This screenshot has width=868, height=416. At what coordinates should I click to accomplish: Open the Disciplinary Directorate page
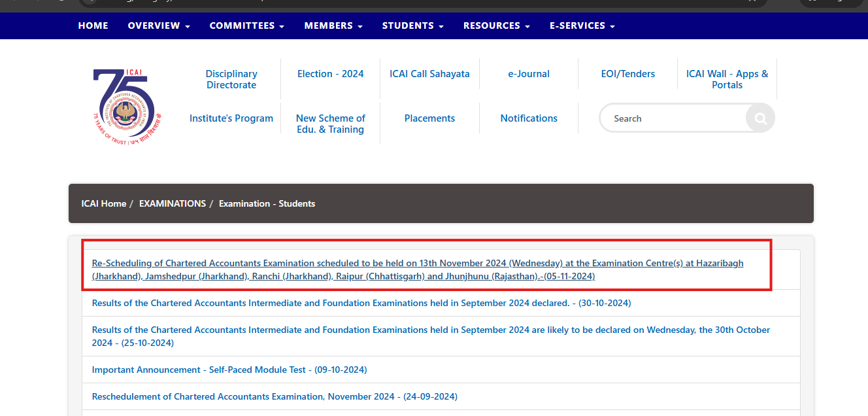pyautogui.click(x=231, y=79)
